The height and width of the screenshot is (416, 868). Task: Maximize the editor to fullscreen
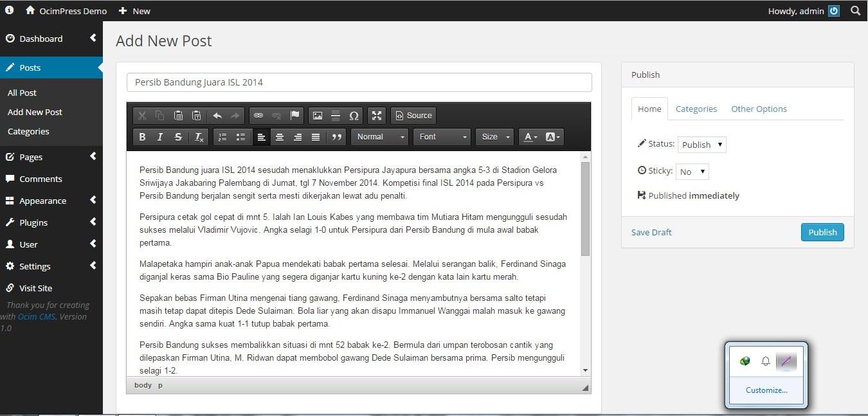(x=376, y=116)
